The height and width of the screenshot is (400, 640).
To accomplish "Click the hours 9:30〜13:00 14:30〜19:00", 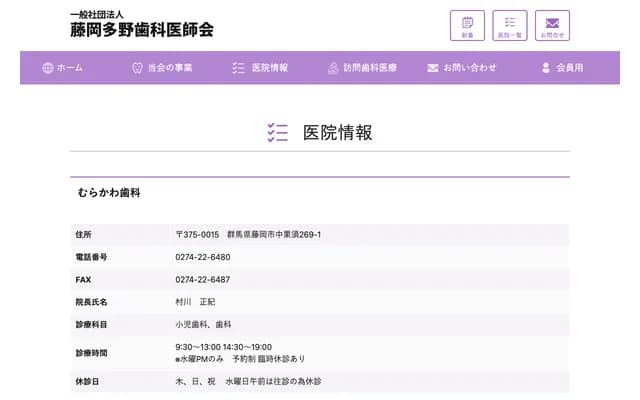I will pos(223,347).
